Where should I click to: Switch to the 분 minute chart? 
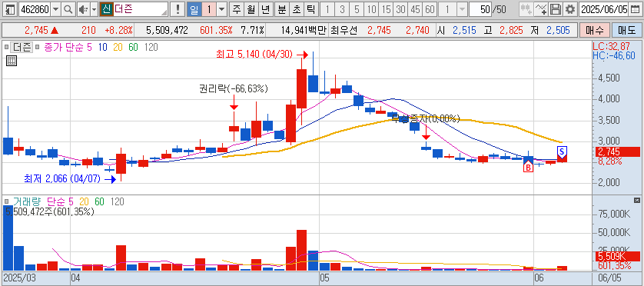click(282, 9)
